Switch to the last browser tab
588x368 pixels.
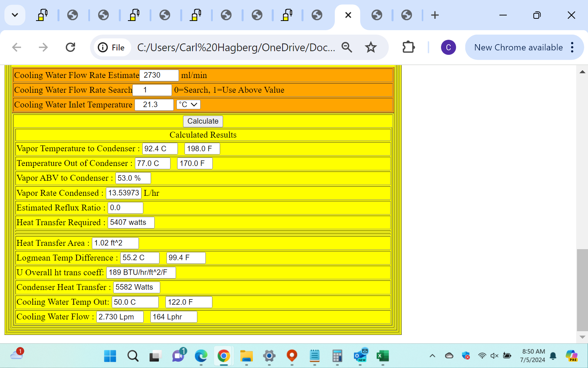point(406,15)
